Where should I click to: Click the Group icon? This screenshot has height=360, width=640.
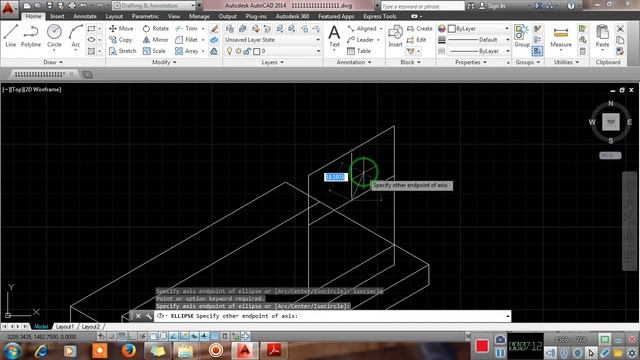click(x=522, y=36)
